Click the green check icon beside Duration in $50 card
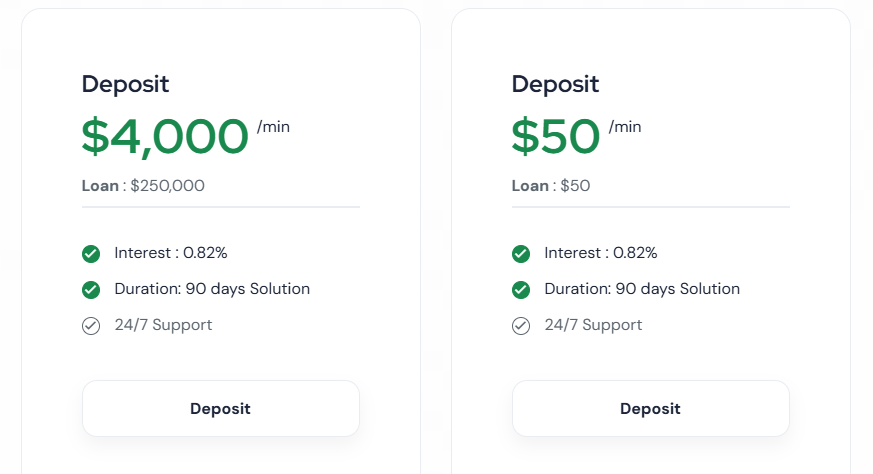 point(521,290)
